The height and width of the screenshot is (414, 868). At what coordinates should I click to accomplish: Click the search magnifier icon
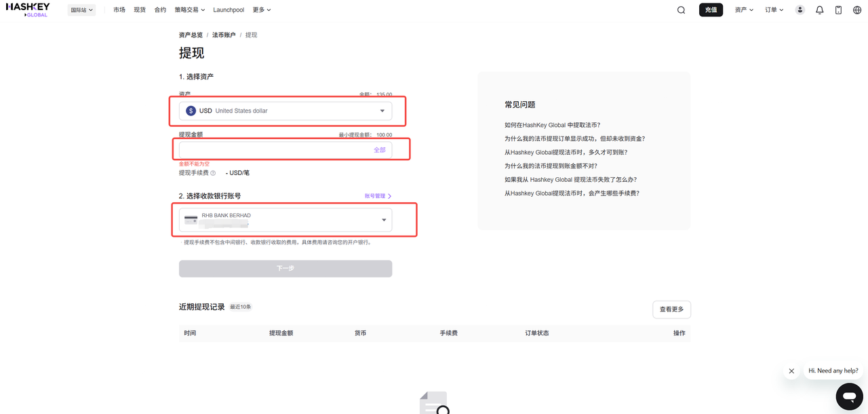click(681, 10)
